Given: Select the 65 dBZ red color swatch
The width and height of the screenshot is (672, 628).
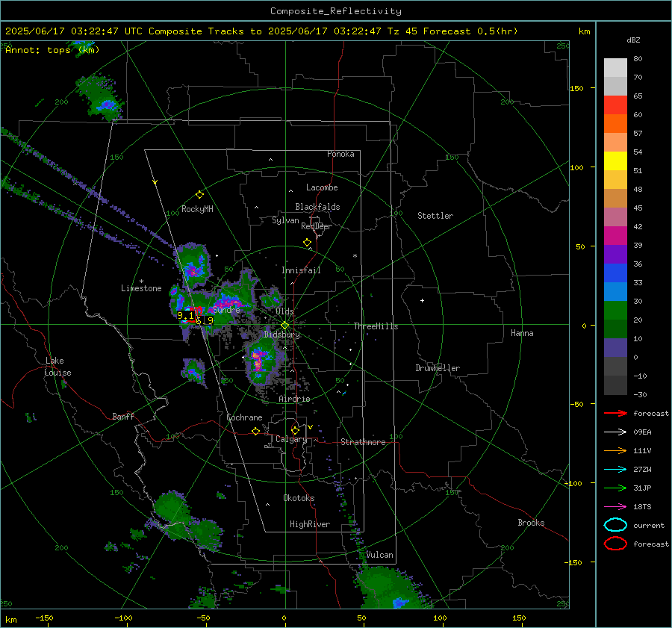Looking at the screenshot, I should (615, 105).
